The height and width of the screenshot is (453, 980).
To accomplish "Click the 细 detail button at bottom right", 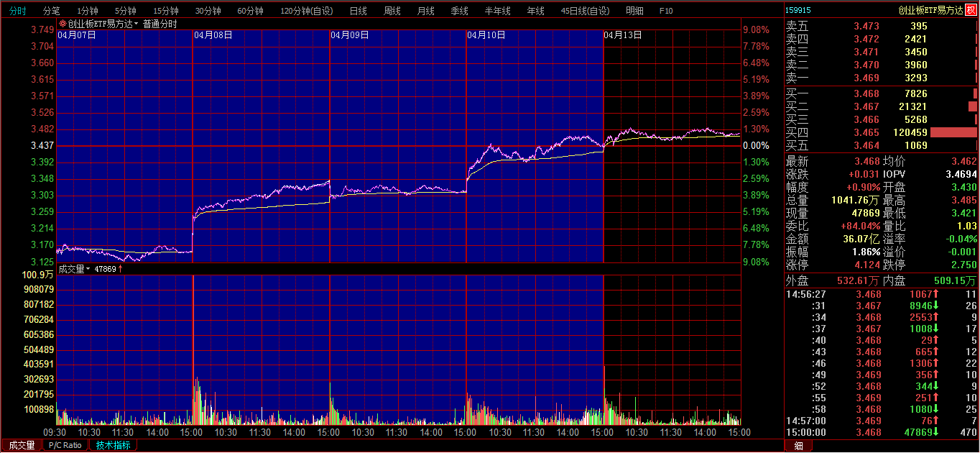I will pos(798,446).
